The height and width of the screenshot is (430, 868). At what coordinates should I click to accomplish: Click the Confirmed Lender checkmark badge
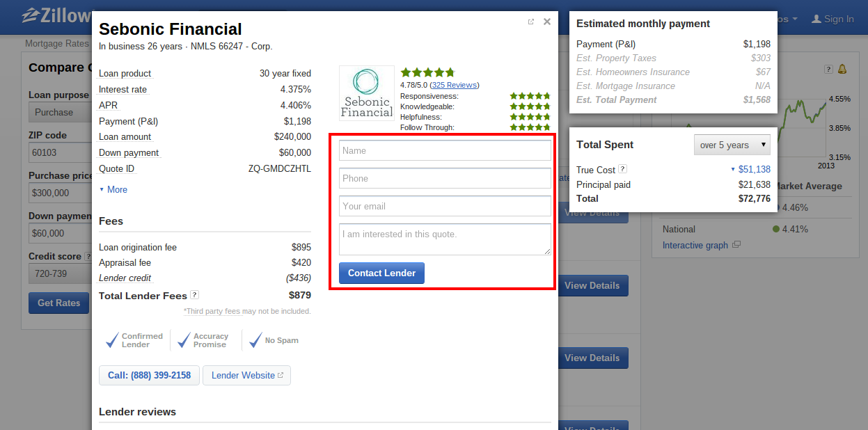pos(134,340)
